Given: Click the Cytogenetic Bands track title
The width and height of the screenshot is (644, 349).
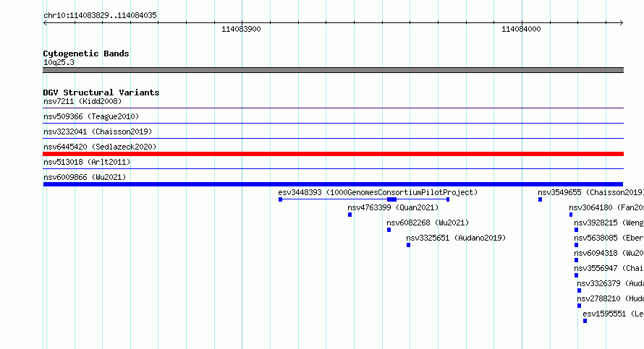Looking at the screenshot, I should tap(86, 53).
